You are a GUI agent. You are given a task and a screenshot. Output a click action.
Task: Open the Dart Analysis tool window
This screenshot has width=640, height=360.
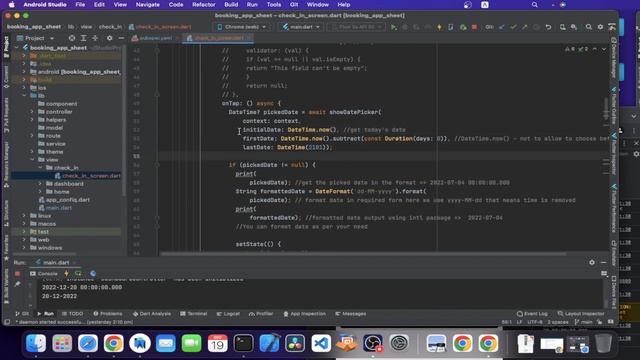tap(152, 314)
